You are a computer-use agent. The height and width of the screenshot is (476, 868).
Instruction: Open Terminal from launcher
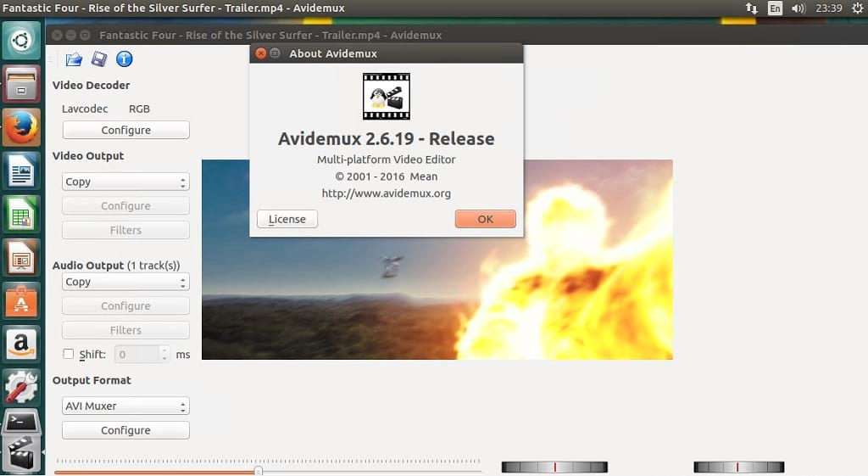click(21, 424)
